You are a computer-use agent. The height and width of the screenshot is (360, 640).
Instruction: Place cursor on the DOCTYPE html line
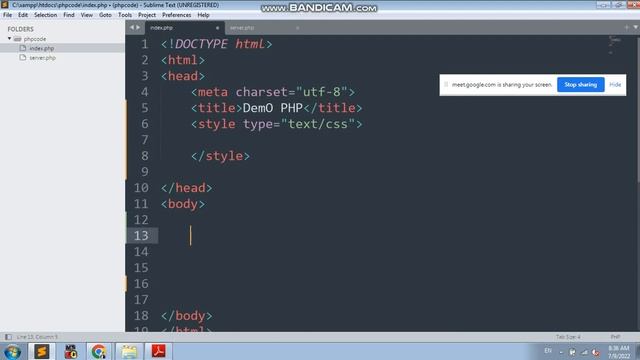point(216,44)
